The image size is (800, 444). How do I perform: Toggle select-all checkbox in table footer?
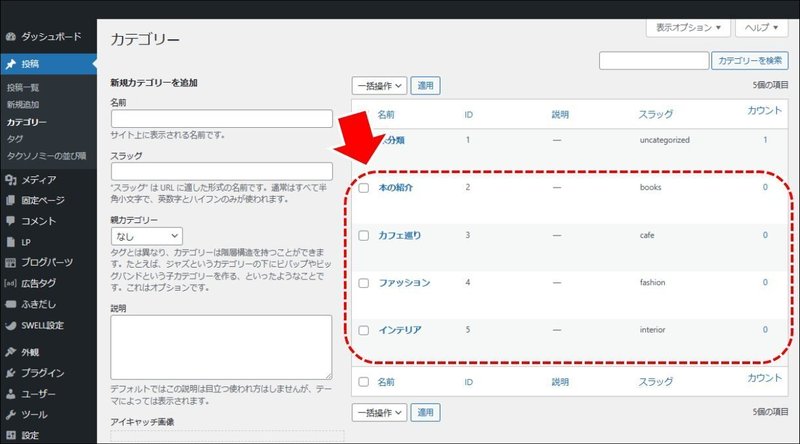tap(363, 382)
